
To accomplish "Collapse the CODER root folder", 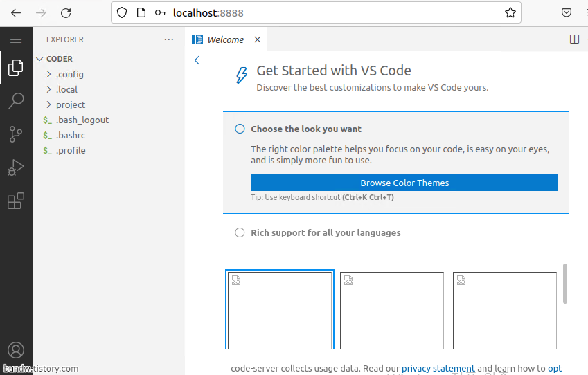I will coord(59,59).
